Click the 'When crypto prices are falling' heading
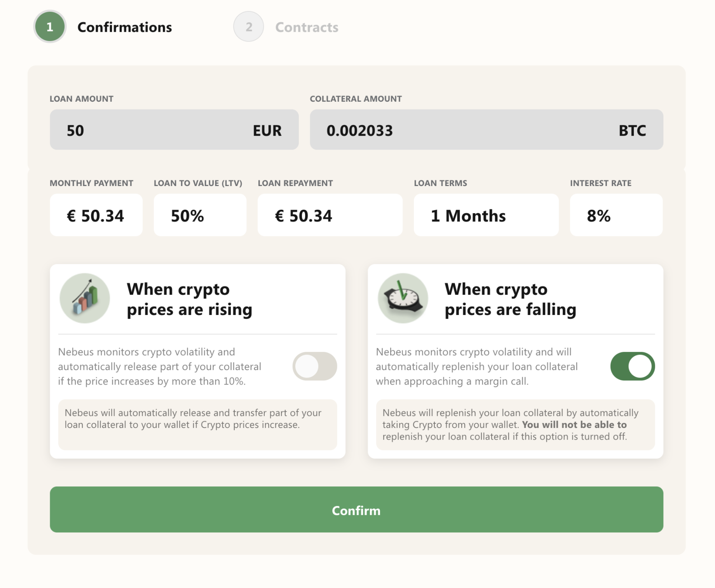Image resolution: width=715 pixels, height=588 pixels. (510, 299)
